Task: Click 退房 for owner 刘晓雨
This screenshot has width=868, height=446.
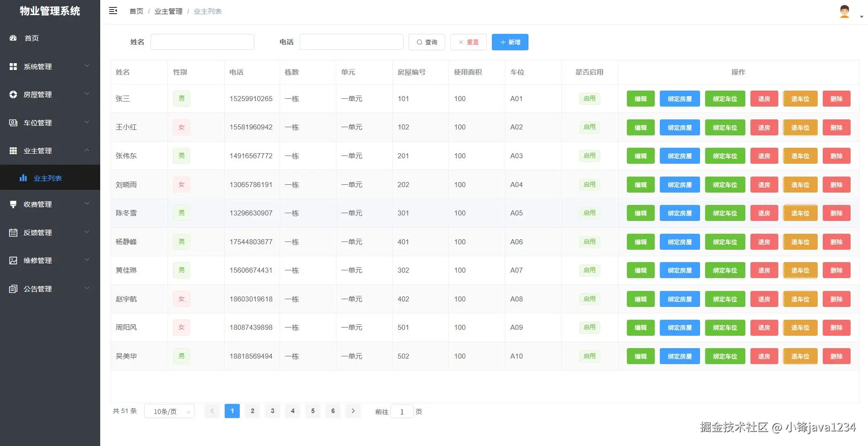Action: 764,185
